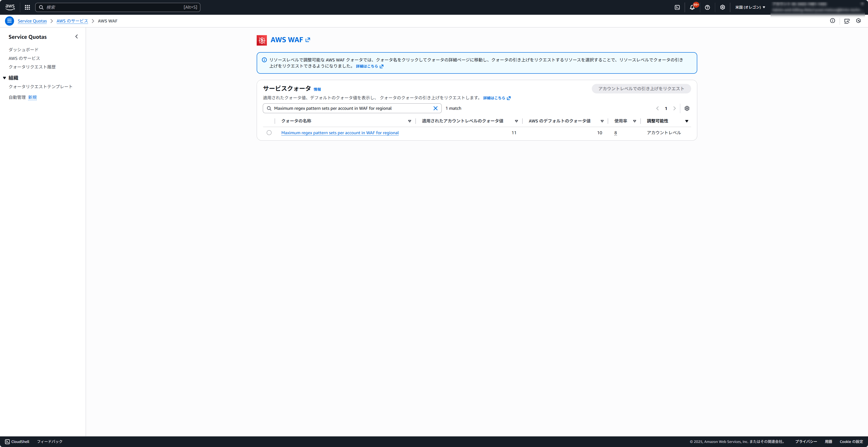Sort by 調整可能性 column
Screen dimensions: 868x447
coord(686,121)
